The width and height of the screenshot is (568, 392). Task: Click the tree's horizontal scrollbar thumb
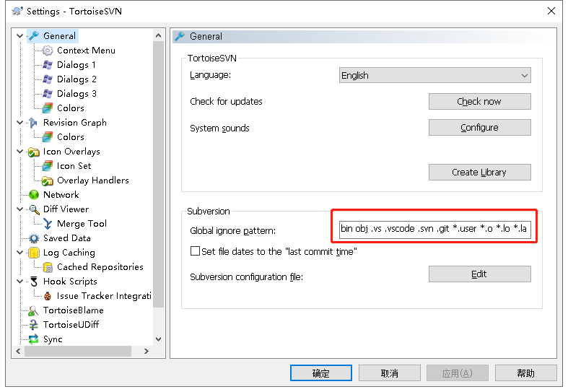point(78,351)
